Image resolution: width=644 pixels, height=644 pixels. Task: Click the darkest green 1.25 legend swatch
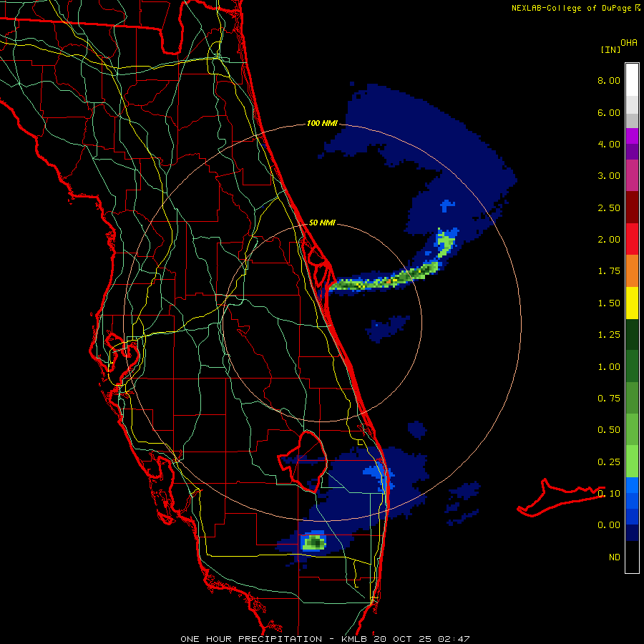pos(632,334)
